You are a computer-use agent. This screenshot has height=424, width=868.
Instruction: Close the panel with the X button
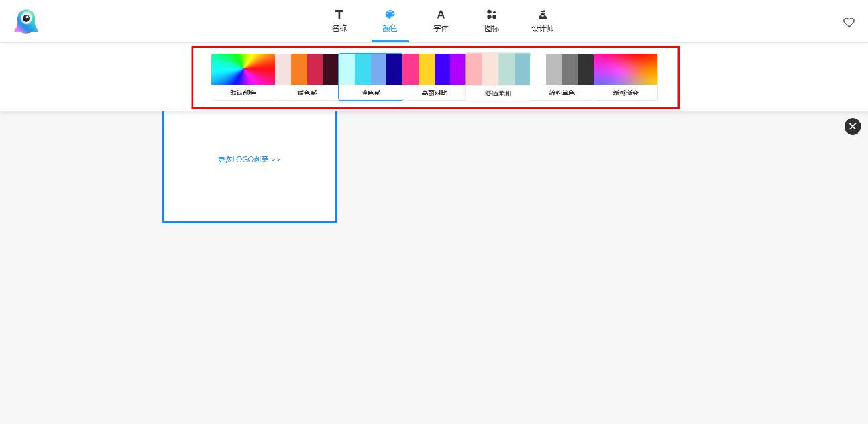tap(852, 126)
